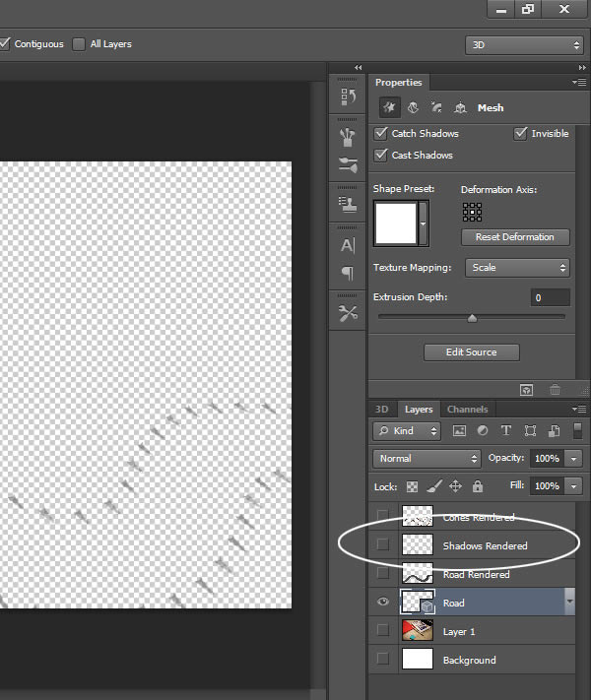Lock all padlock icon

[478, 486]
